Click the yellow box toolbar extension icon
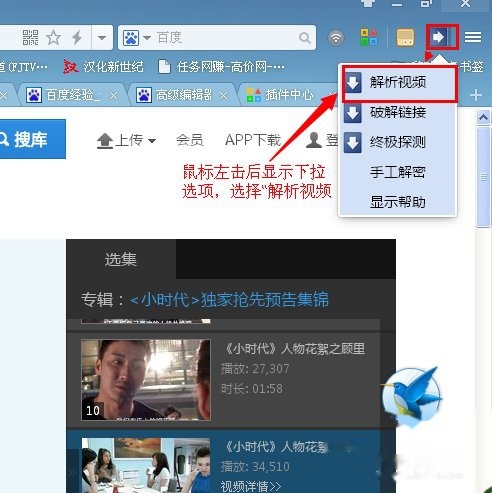 coord(405,37)
